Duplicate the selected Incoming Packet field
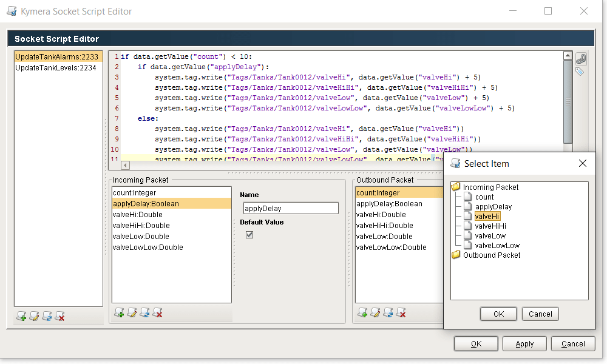The height and width of the screenshot is (364, 607). (145, 312)
